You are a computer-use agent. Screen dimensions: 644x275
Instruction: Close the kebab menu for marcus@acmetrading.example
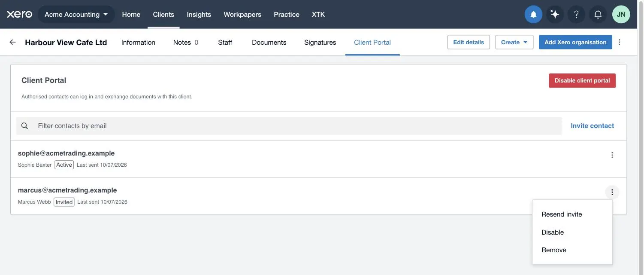612,192
